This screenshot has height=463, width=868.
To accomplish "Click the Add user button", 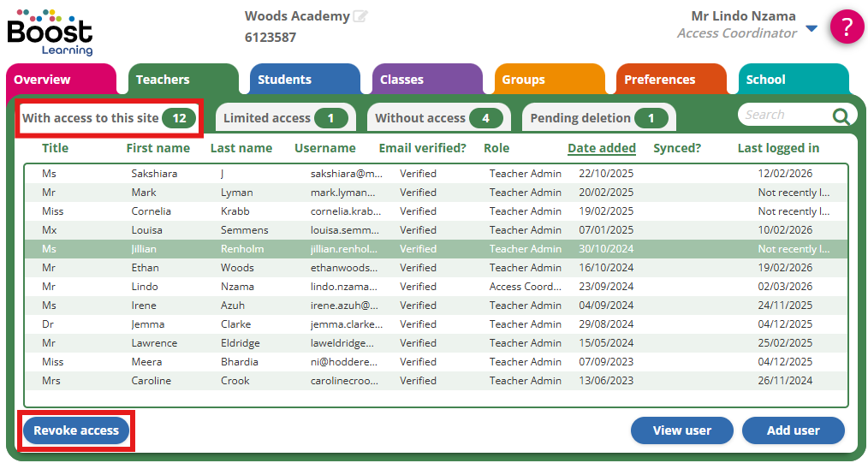I will pos(793,430).
